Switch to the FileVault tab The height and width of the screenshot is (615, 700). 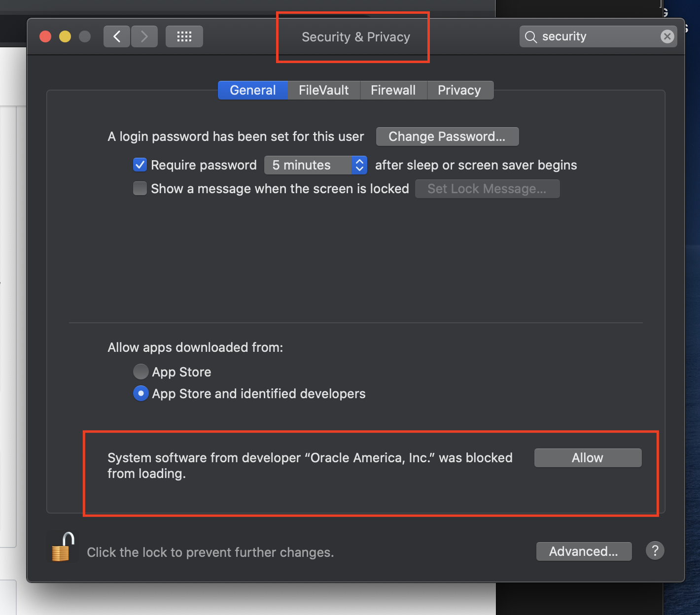(323, 90)
